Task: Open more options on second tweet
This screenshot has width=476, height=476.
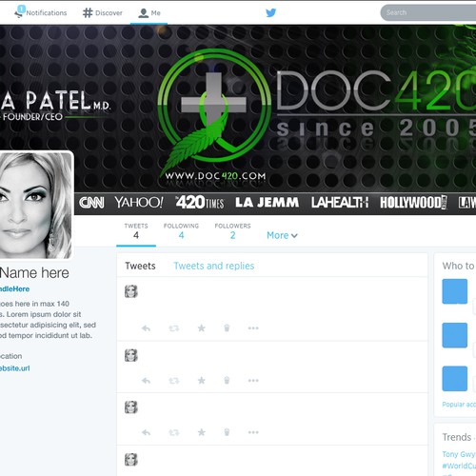Action: tap(253, 381)
